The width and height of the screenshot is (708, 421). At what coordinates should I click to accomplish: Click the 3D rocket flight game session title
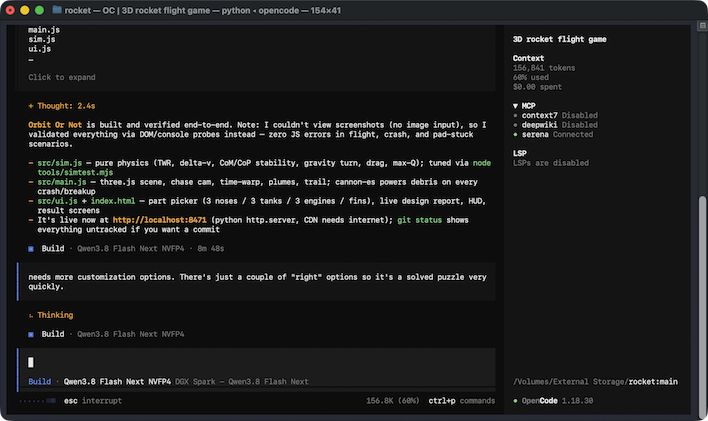[x=559, y=39]
